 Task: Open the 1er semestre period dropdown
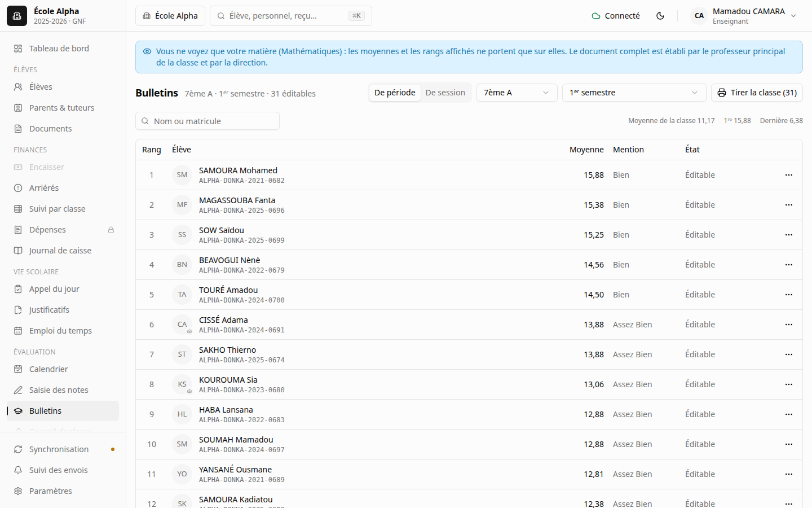634,93
